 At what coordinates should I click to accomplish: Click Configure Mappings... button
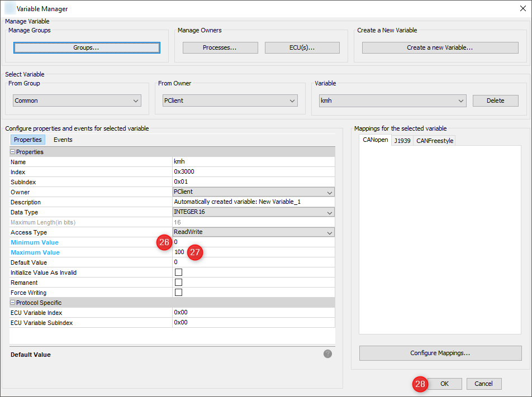[x=440, y=353]
